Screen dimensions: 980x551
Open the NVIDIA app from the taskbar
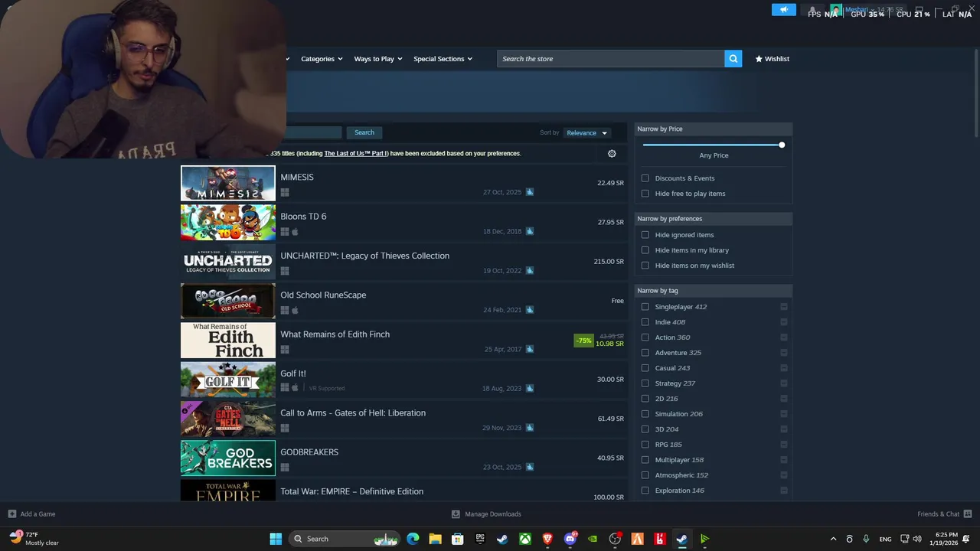click(593, 539)
